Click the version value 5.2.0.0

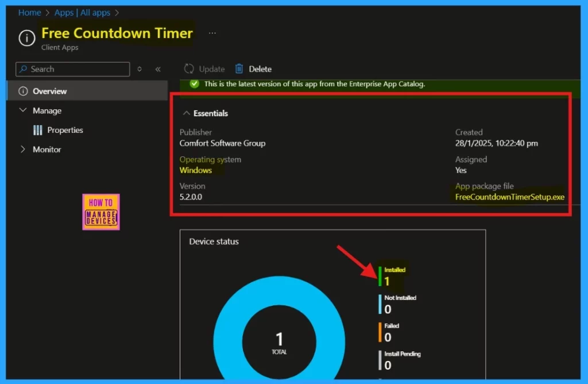[x=191, y=197]
